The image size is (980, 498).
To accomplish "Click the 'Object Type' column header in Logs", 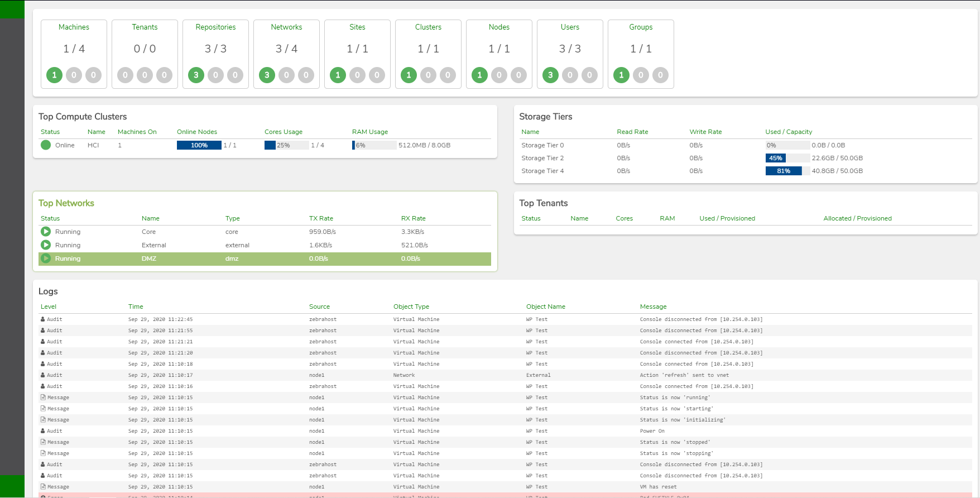I will [411, 307].
